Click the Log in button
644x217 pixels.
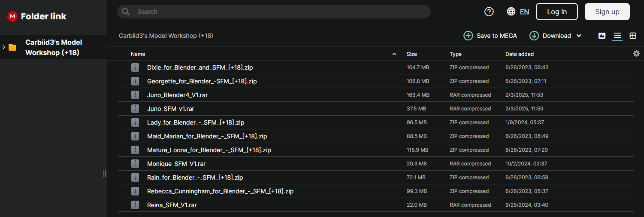(557, 12)
